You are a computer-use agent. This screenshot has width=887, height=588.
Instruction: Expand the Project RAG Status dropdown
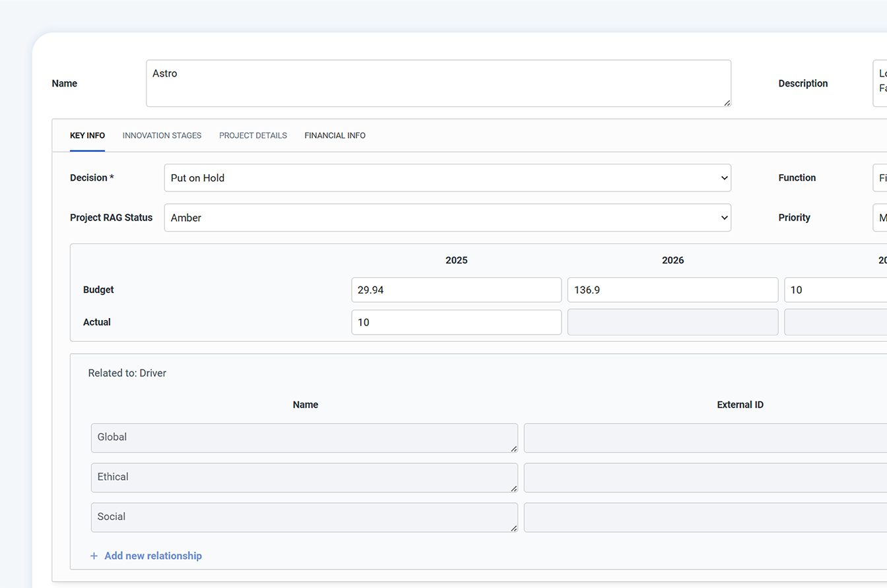[447, 218]
